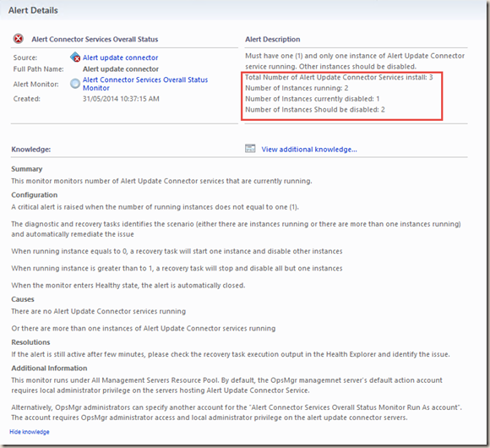Click the Resolutions heading in knowledge
Image resolution: width=490 pixels, height=448 pixels.
coord(30,342)
